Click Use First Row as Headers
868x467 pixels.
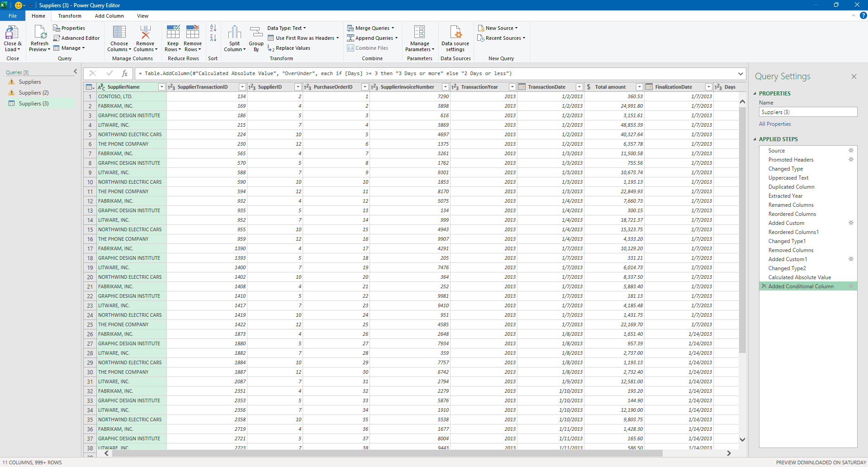(x=303, y=38)
